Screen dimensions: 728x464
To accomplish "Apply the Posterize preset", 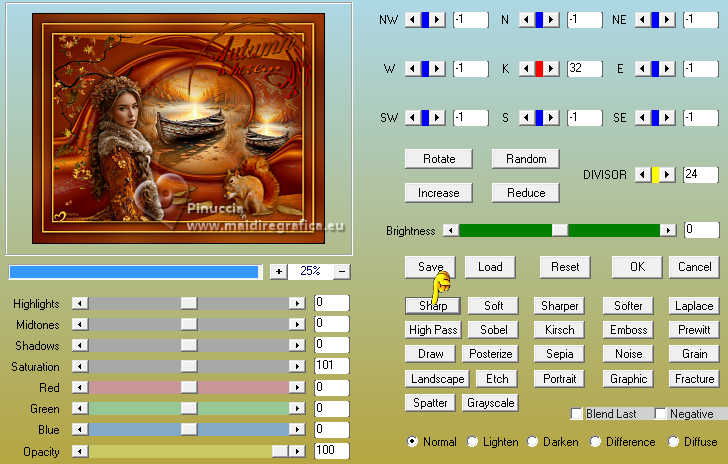I will pyautogui.click(x=490, y=354).
